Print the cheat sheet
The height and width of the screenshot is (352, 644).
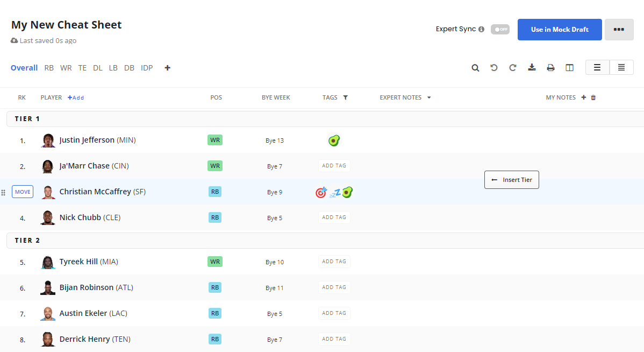click(x=550, y=68)
